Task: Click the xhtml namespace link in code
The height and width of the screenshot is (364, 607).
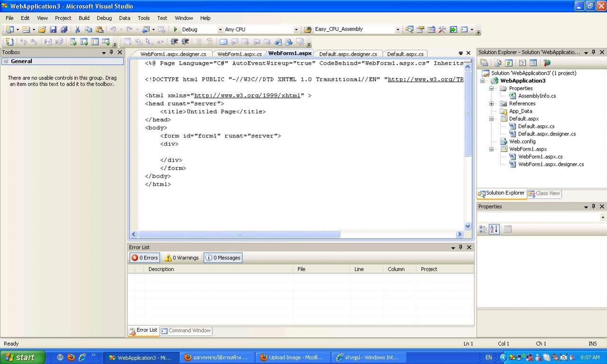Action: click(x=247, y=96)
